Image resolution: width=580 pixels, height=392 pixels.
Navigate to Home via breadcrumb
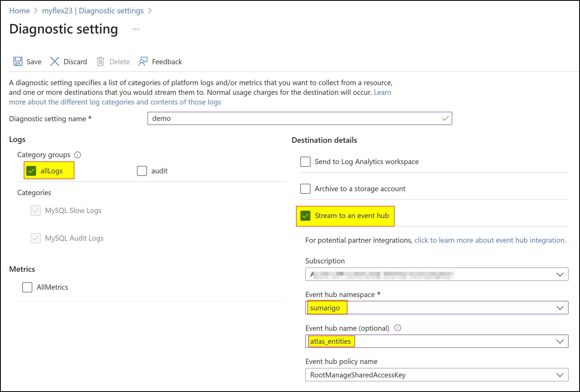pos(19,10)
